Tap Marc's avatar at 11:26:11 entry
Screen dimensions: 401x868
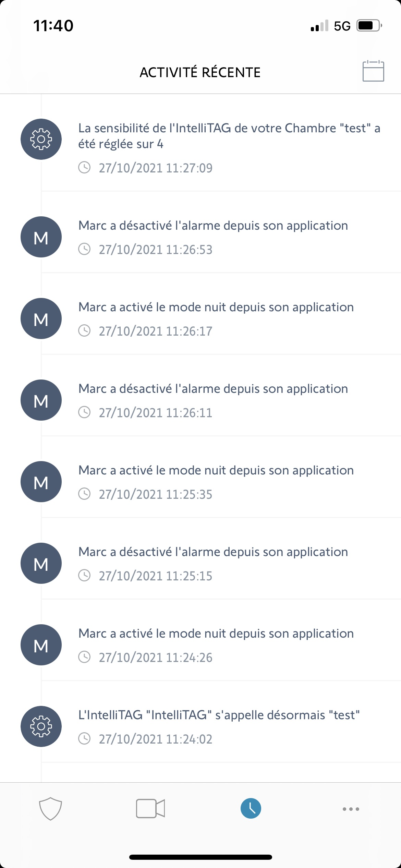click(x=41, y=400)
